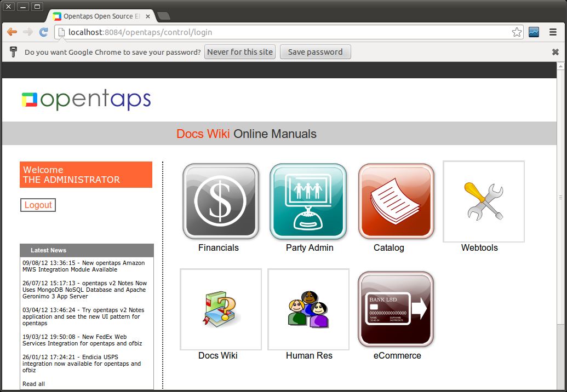
Task: Open the Read all news link
Action: 34,383
